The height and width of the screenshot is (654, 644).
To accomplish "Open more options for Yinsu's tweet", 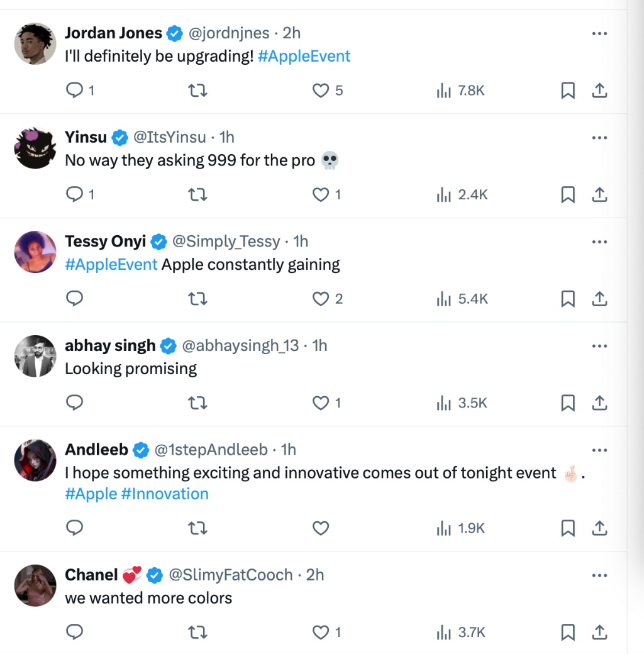I will click(599, 138).
